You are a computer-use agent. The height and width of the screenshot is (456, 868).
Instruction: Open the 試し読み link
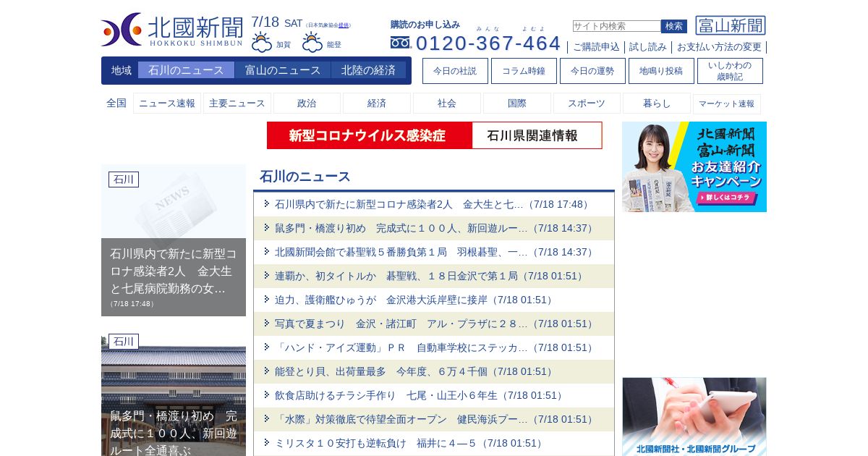click(x=648, y=47)
